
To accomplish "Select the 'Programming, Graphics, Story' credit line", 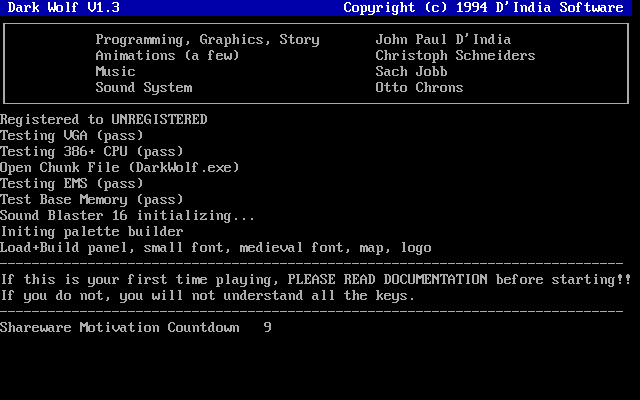I will [207, 40].
